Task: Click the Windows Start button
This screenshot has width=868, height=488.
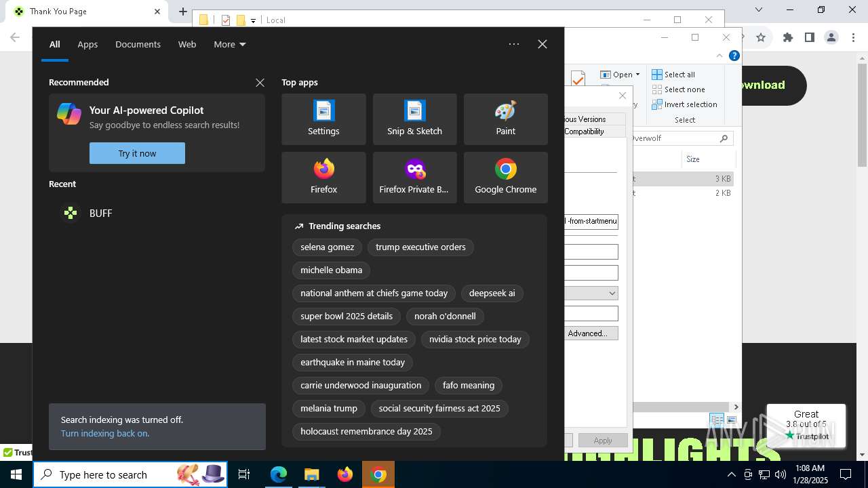Action: [16, 474]
